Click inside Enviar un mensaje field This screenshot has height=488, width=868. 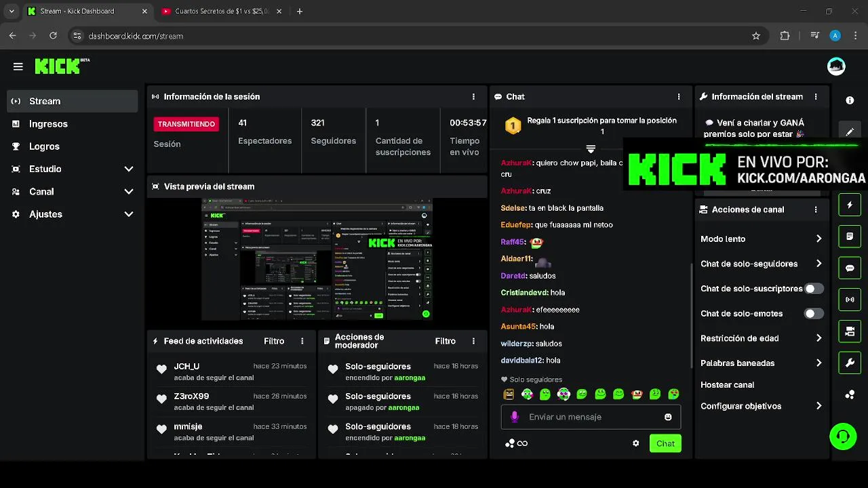591,417
